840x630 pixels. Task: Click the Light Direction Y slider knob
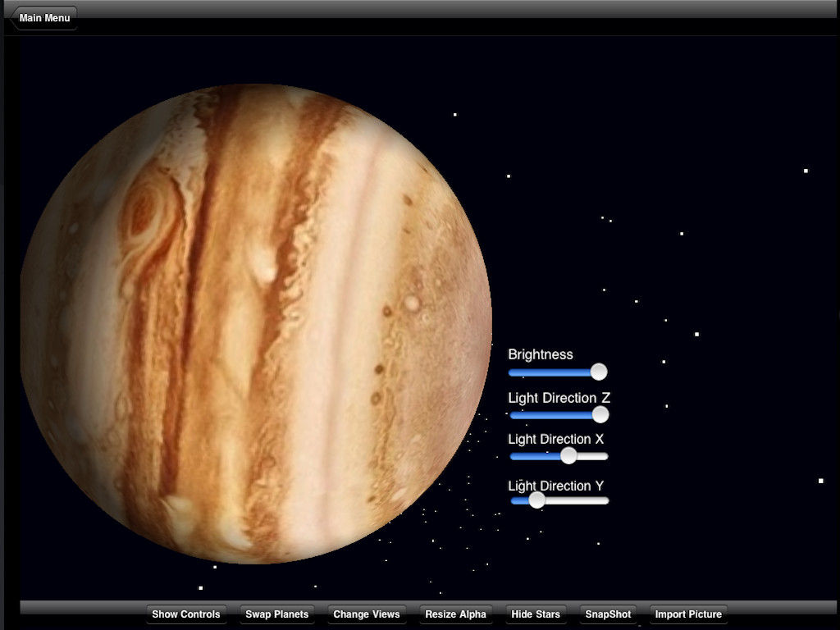click(x=536, y=500)
